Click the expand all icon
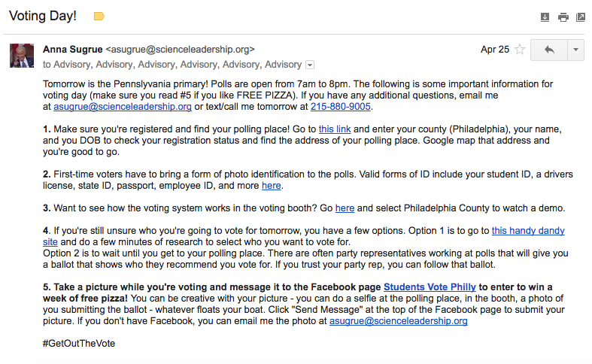This screenshot has width=592, height=364. click(545, 17)
